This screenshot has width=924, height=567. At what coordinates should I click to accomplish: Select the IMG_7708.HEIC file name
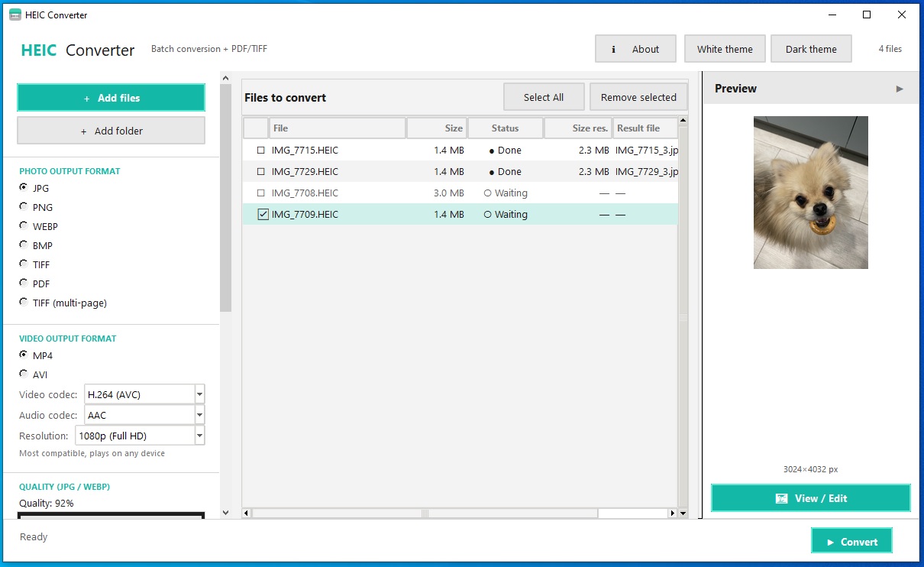click(305, 193)
